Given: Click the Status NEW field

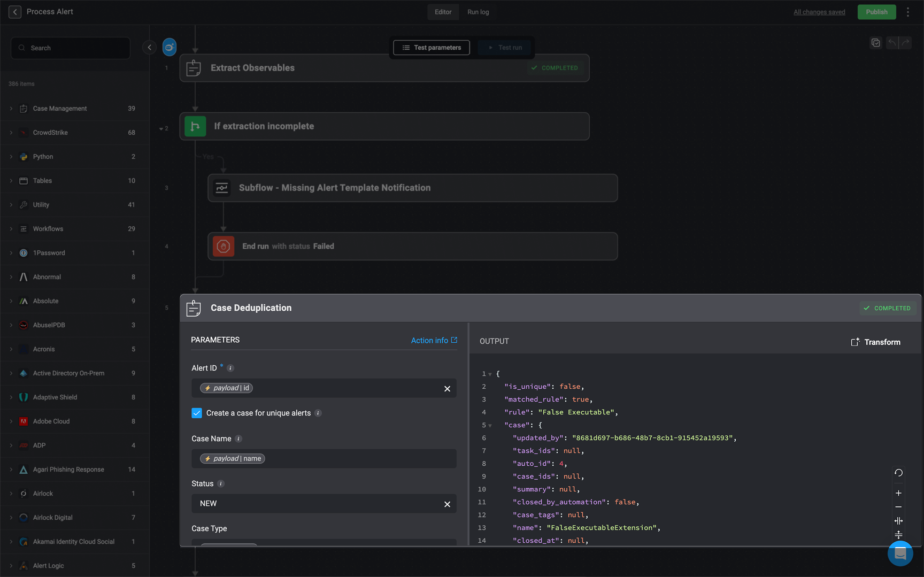Looking at the screenshot, I should tap(324, 504).
